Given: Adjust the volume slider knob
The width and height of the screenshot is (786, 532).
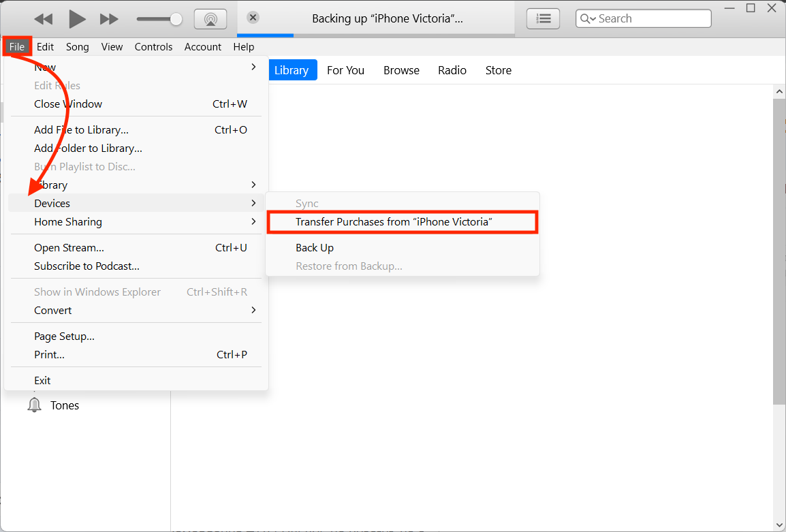Looking at the screenshot, I should click(x=176, y=19).
